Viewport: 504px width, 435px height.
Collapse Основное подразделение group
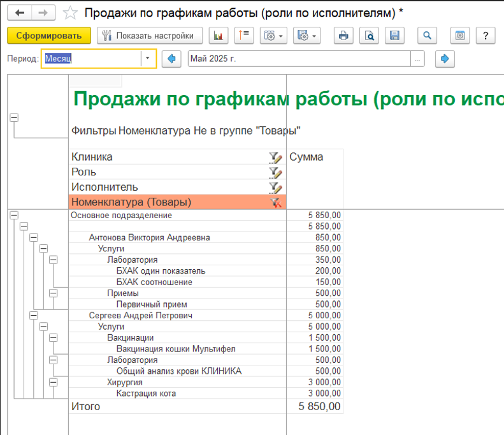tap(14, 215)
